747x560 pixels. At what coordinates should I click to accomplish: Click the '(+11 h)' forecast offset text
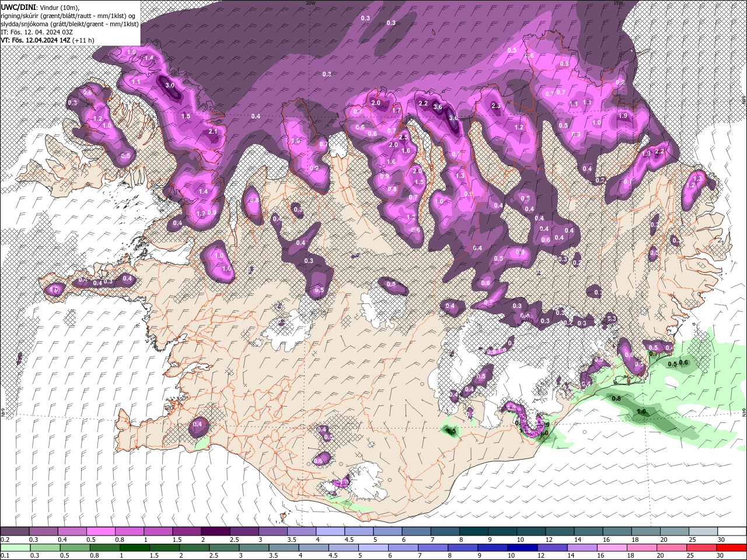83,40
